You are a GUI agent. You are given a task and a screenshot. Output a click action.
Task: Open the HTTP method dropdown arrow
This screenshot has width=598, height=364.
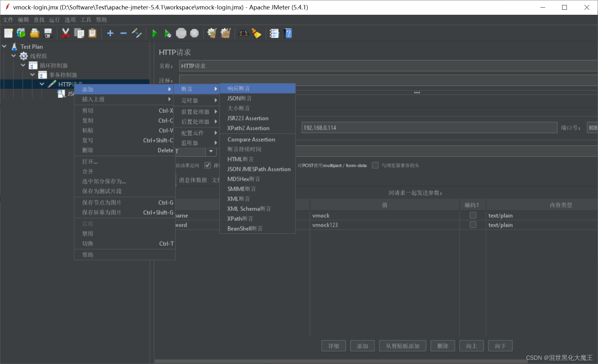pyautogui.click(x=211, y=151)
